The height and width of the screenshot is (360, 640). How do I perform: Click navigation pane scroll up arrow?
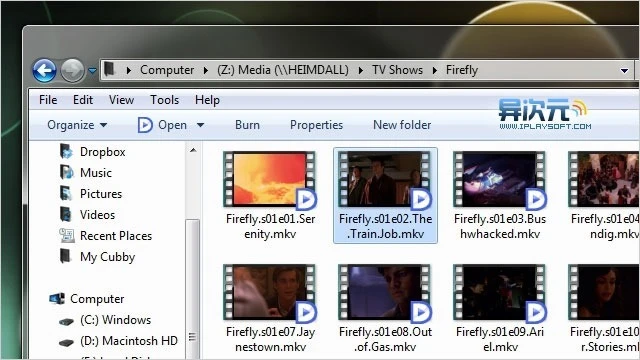tap(193, 151)
